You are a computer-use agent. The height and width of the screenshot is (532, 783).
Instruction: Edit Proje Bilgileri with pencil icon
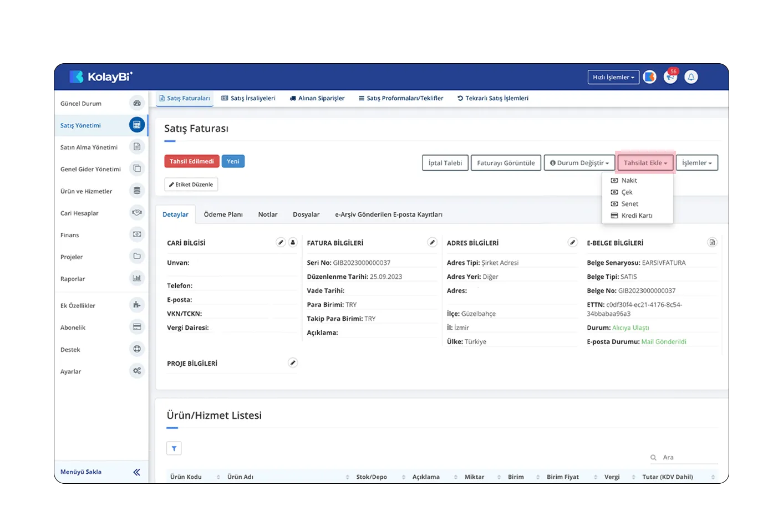[293, 362]
